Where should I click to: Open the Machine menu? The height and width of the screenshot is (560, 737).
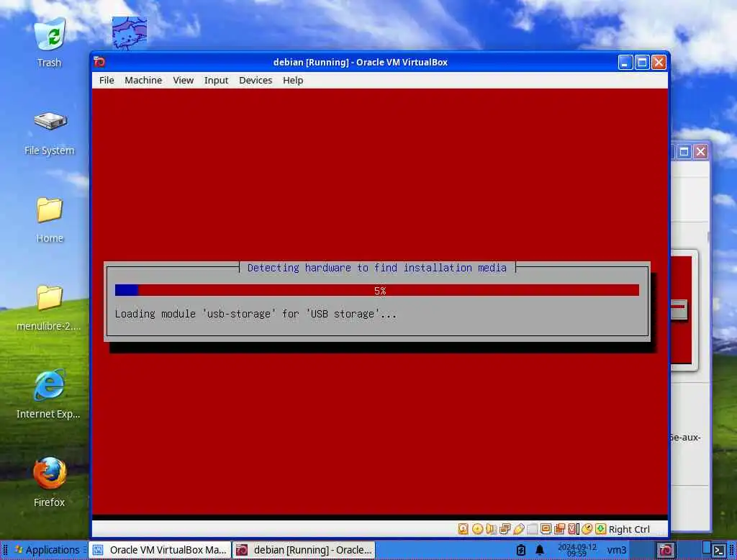143,81
